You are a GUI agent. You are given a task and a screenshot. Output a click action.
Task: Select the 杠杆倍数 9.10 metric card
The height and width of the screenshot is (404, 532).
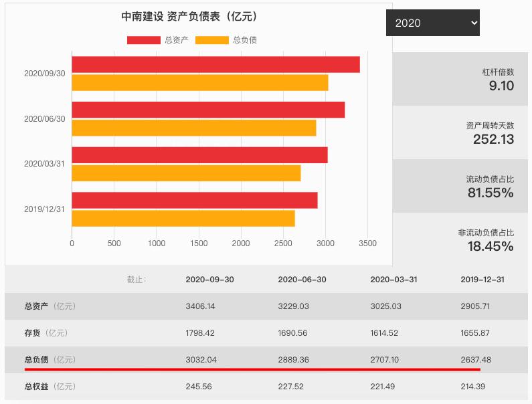coord(460,79)
